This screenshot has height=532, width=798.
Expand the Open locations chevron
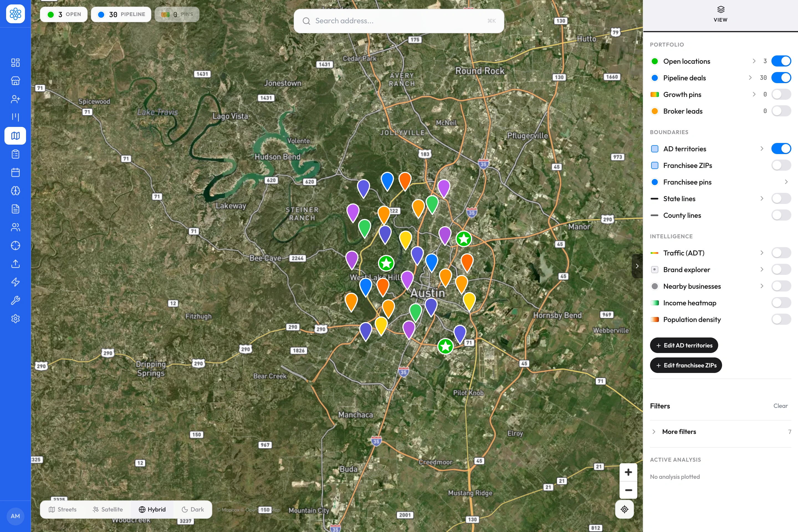pyautogui.click(x=754, y=61)
